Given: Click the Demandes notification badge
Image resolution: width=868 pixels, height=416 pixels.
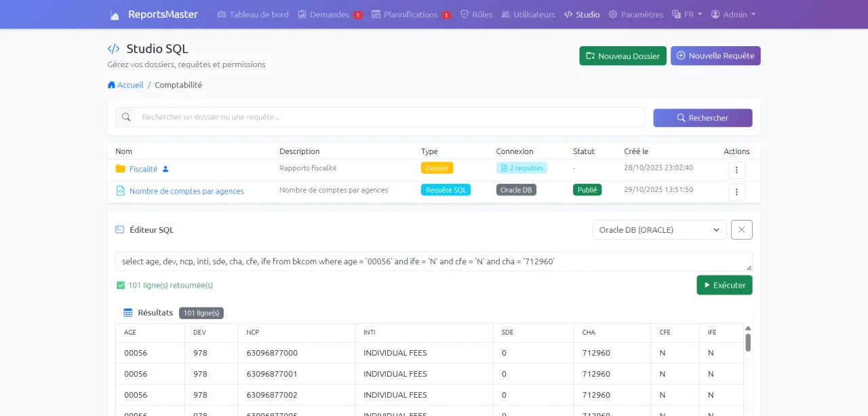Looking at the screenshot, I should [358, 15].
